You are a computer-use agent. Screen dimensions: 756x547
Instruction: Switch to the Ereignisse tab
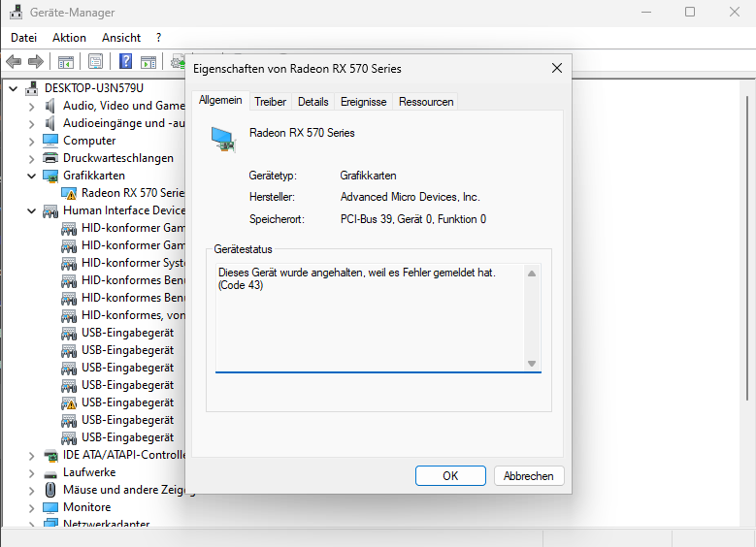[364, 102]
